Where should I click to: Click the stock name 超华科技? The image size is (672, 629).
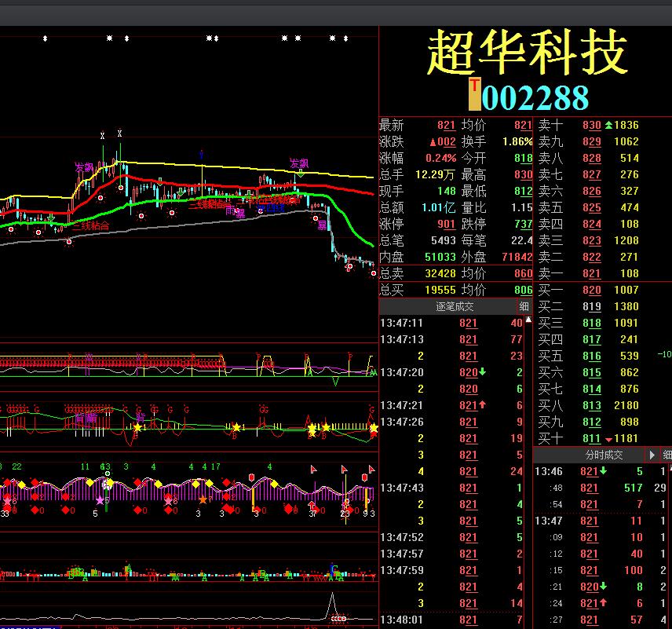click(x=527, y=52)
